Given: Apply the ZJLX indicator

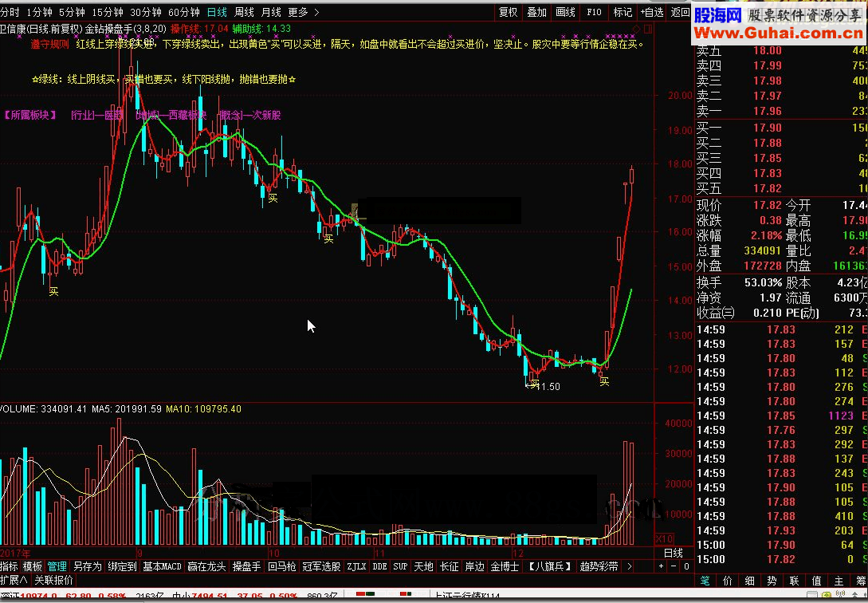Looking at the screenshot, I should point(357,566).
